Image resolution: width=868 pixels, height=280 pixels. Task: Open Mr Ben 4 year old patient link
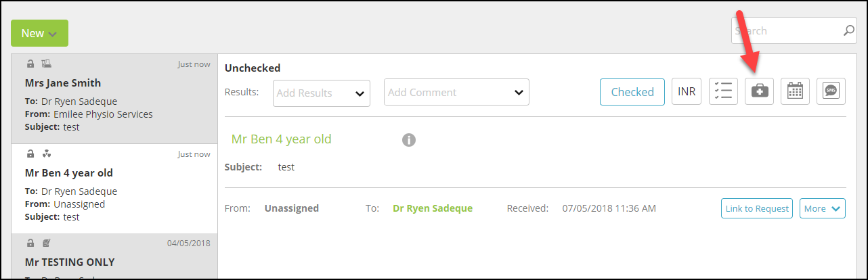[x=282, y=139]
